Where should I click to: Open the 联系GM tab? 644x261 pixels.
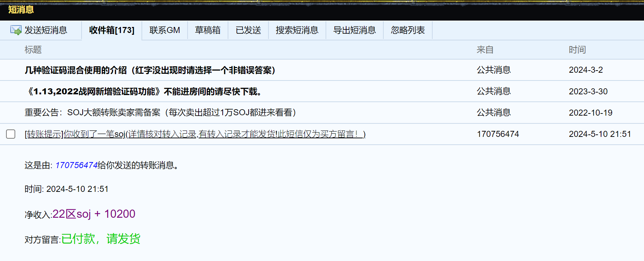point(165,30)
